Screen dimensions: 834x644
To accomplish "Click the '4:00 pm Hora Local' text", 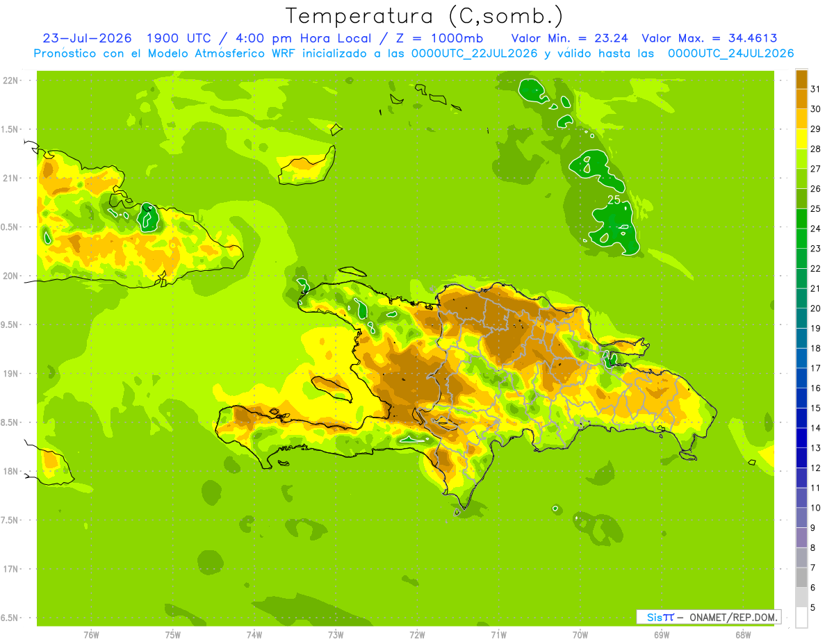I will tap(301, 38).
